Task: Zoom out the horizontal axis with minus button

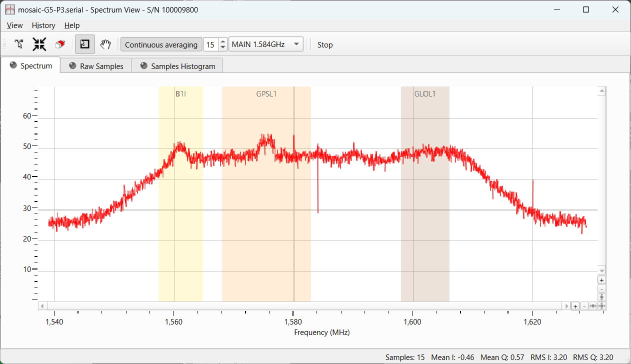Action: click(x=584, y=306)
